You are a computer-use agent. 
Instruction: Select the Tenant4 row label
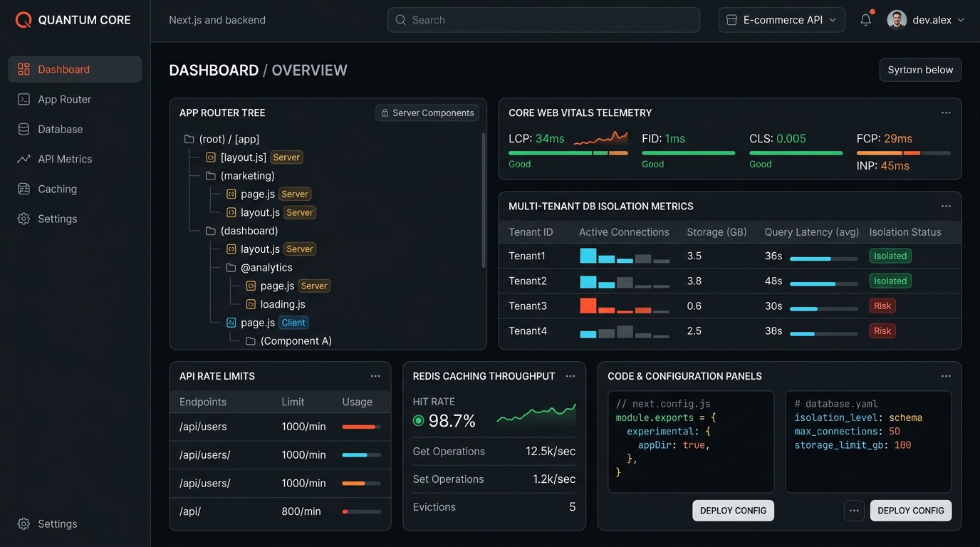(x=528, y=330)
